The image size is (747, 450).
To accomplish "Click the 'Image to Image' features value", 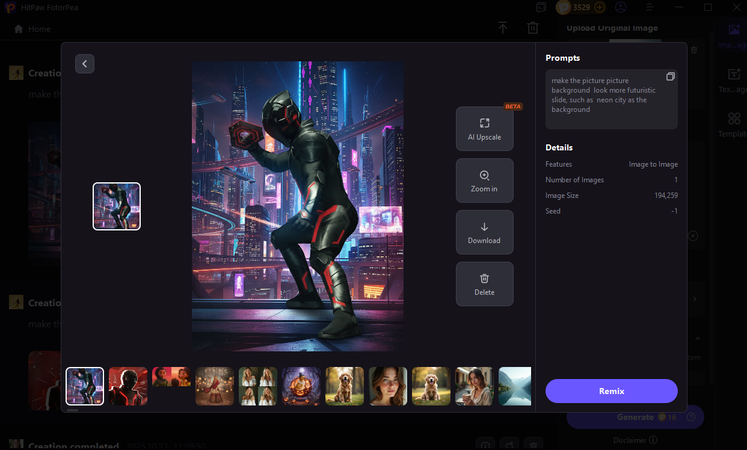I will point(653,164).
